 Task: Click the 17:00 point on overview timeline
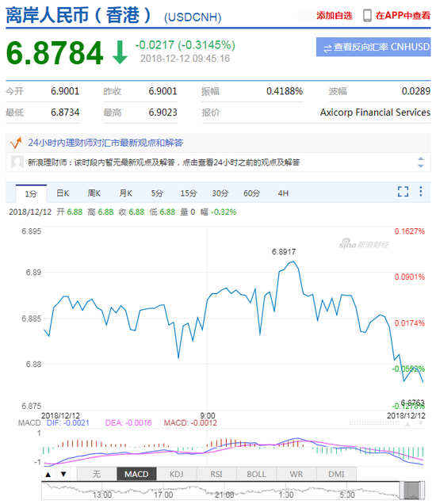pos(163,494)
